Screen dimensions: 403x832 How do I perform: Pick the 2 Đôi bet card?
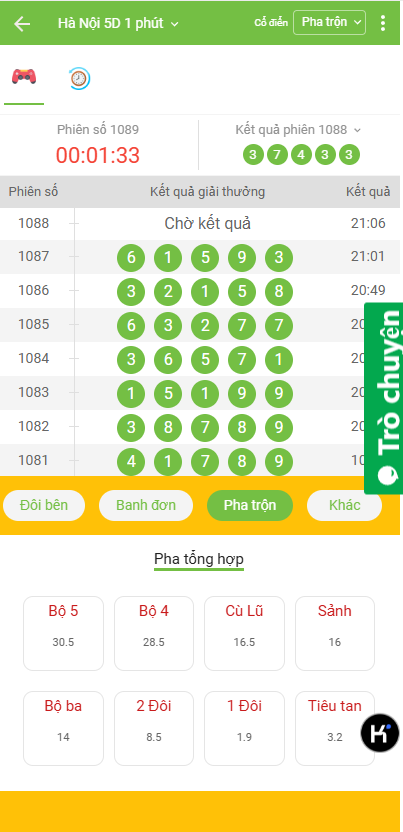tap(154, 728)
